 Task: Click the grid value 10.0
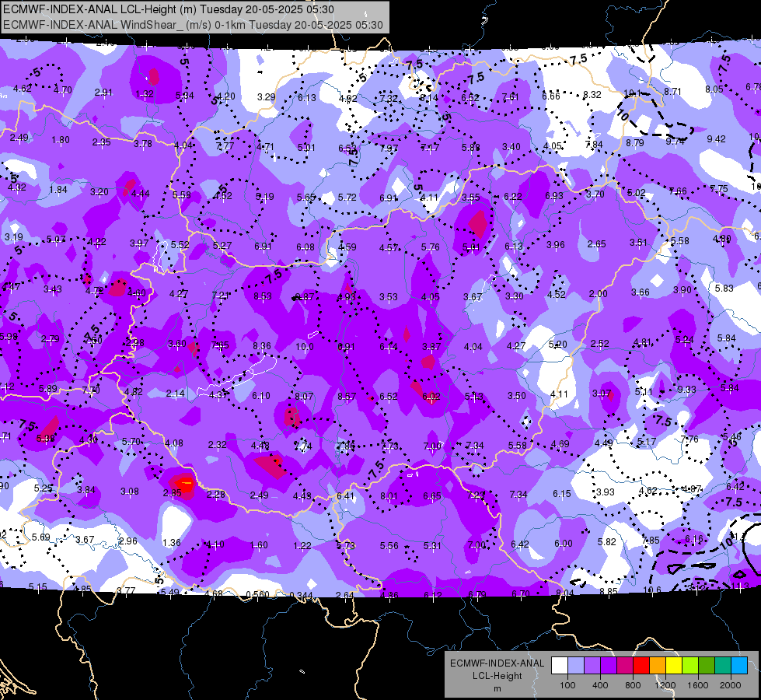[x=305, y=348]
